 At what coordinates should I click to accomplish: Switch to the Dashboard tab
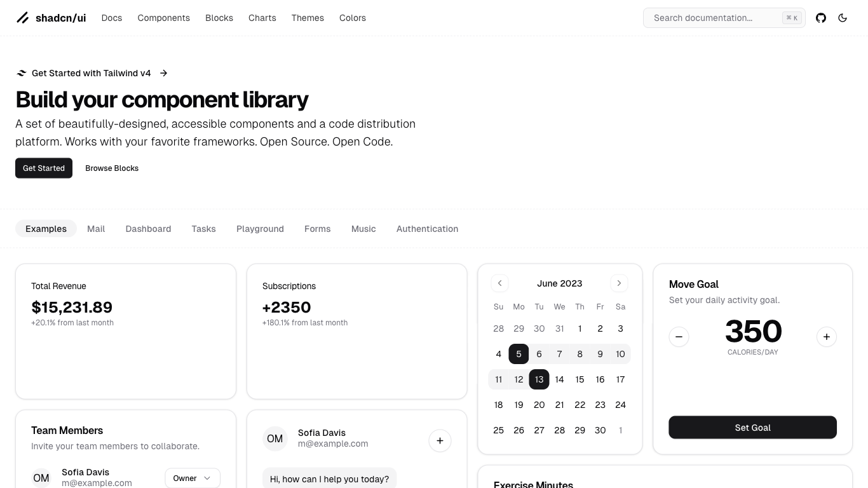pyautogui.click(x=148, y=229)
